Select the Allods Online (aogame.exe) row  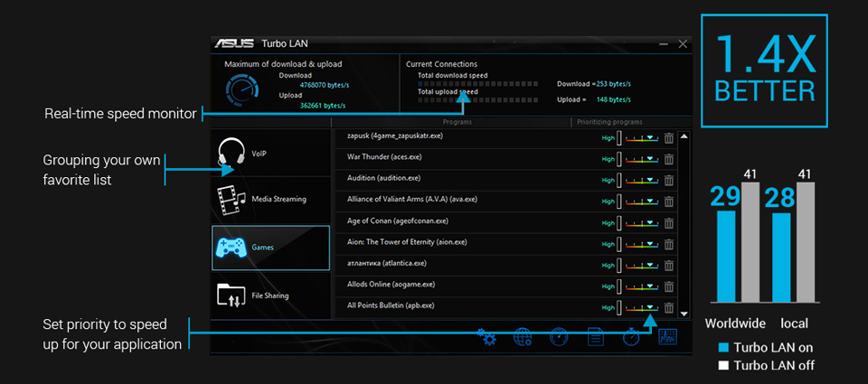pos(506,286)
